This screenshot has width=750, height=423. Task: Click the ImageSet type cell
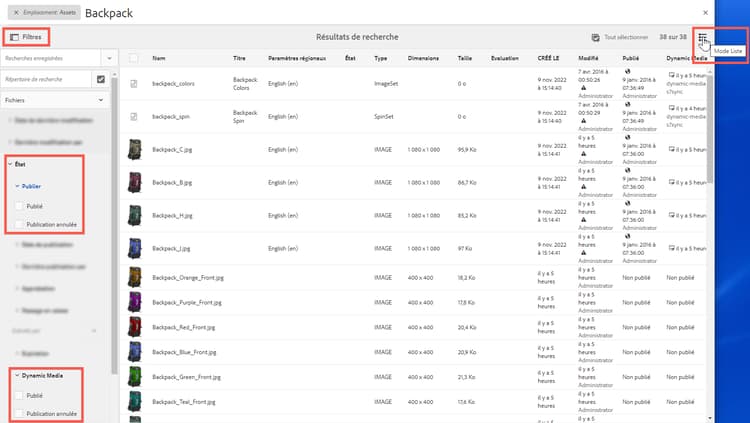tap(386, 84)
